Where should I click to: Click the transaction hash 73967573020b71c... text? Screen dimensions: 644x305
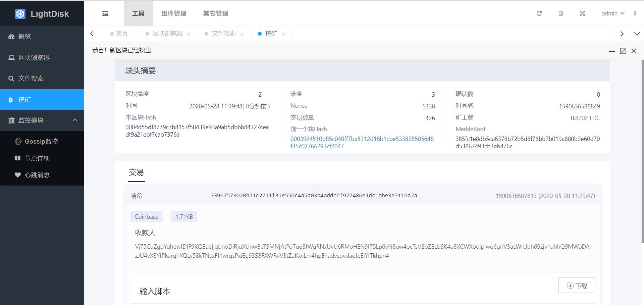pyautogui.click(x=314, y=196)
